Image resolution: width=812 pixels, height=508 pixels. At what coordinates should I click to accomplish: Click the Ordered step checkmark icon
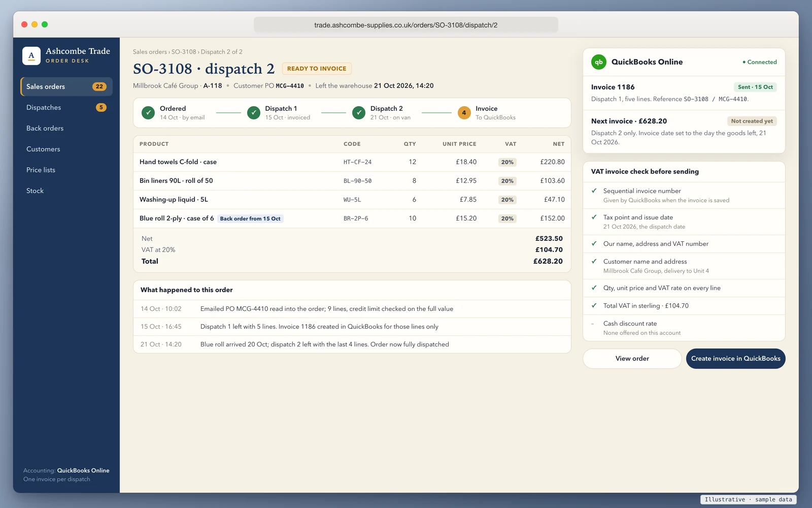click(x=148, y=113)
